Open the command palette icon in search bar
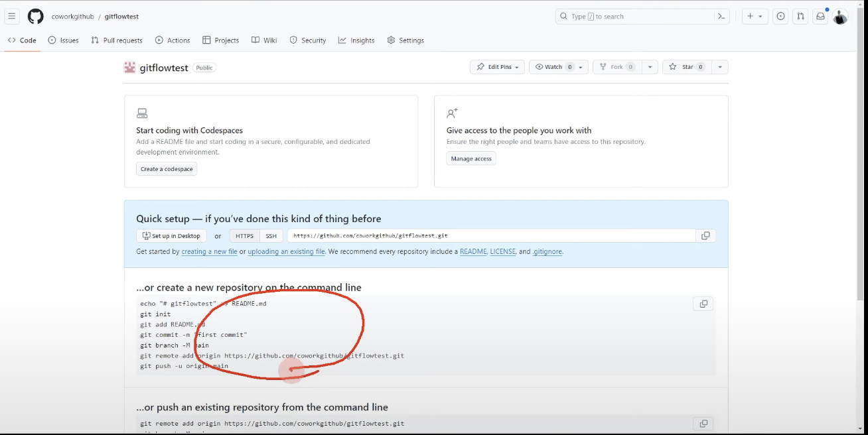 point(721,17)
